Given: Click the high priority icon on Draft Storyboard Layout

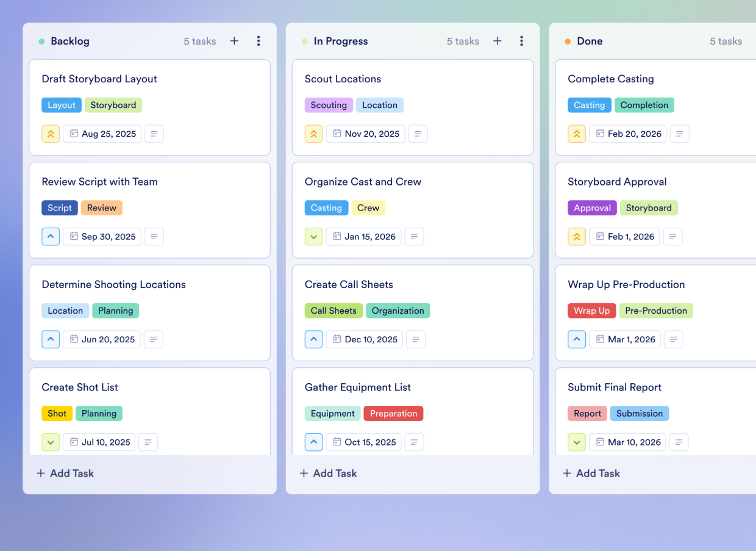Looking at the screenshot, I should click(x=51, y=134).
